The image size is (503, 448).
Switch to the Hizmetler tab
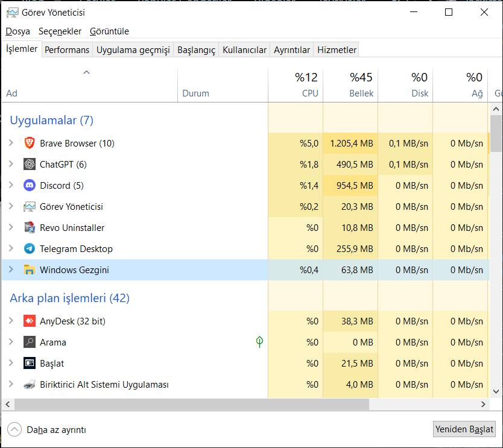coord(337,49)
